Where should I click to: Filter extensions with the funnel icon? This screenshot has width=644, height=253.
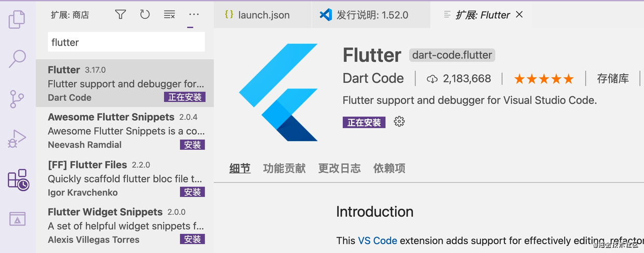coord(120,15)
